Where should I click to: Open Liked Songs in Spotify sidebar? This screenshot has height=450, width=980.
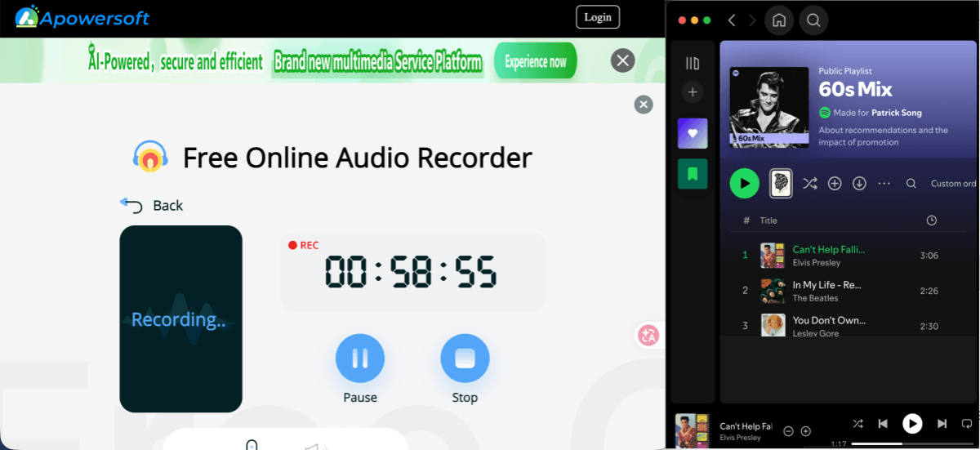pyautogui.click(x=693, y=133)
